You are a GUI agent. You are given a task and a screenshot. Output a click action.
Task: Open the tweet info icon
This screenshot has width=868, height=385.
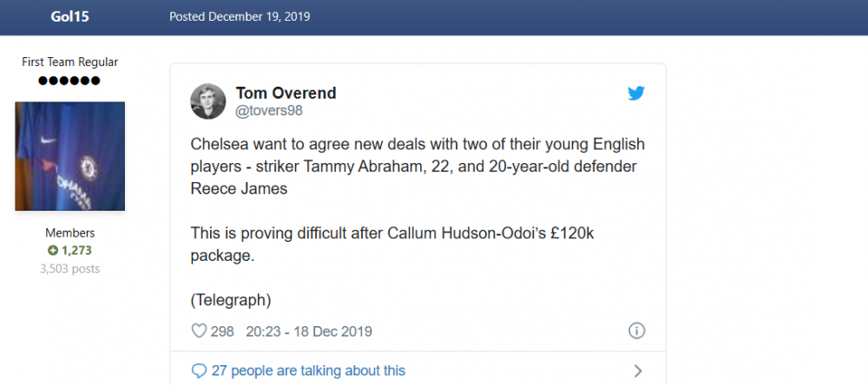tap(636, 330)
